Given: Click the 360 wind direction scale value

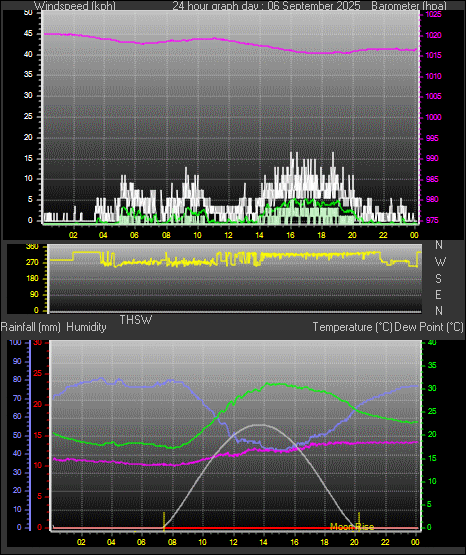Looking at the screenshot, I should click(x=32, y=247).
